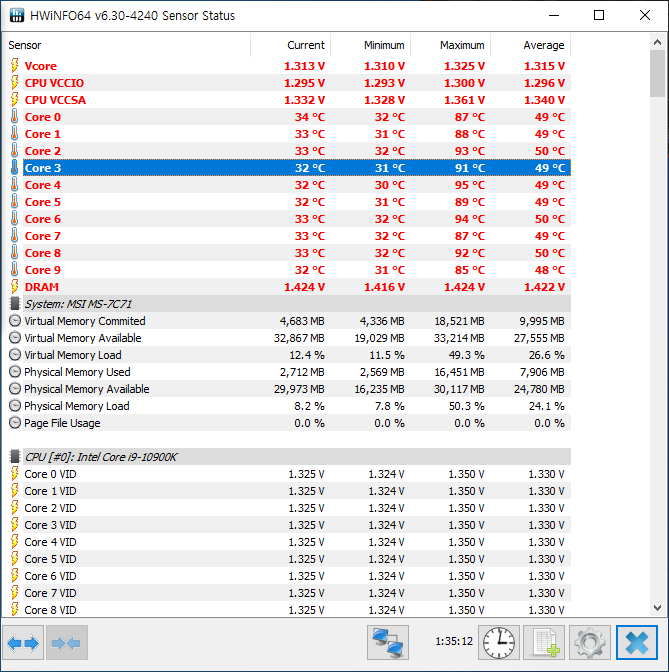The image size is (669, 672).
Task: Maximize the HWiNFO64 Sensor Status window
Action: (x=599, y=15)
